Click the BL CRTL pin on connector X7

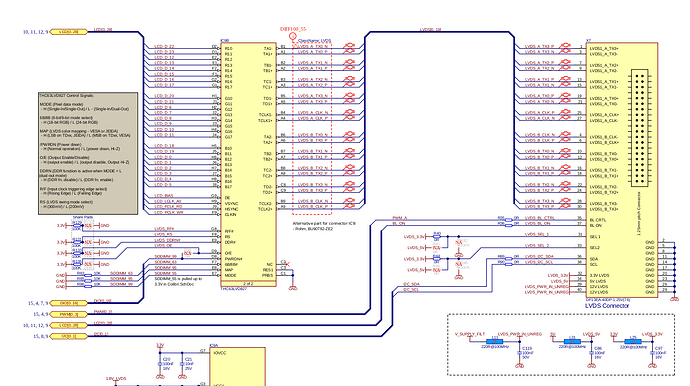click(598, 220)
